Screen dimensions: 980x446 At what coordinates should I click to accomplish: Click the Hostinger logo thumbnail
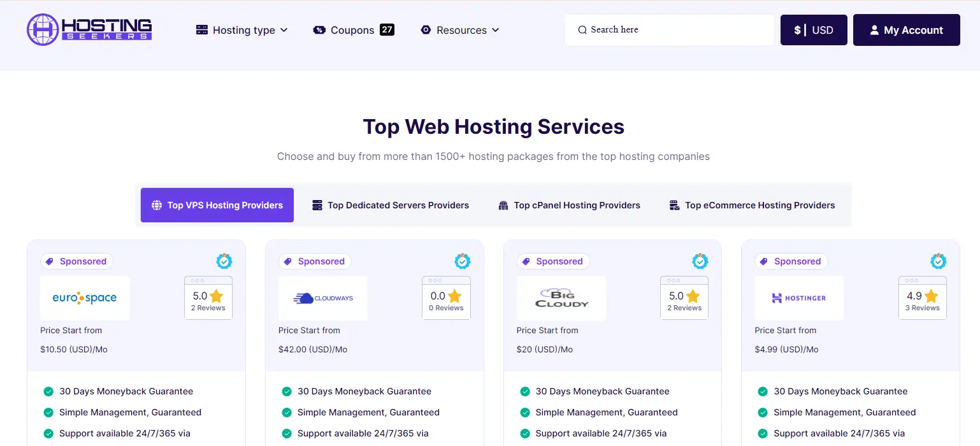[799, 298]
